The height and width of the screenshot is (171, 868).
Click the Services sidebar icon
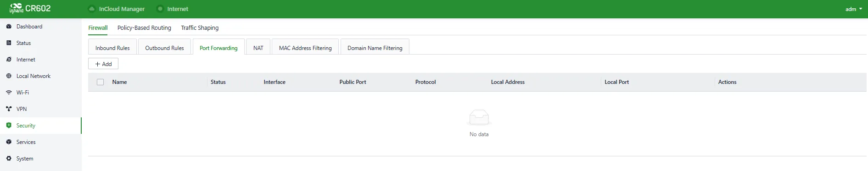point(9,142)
